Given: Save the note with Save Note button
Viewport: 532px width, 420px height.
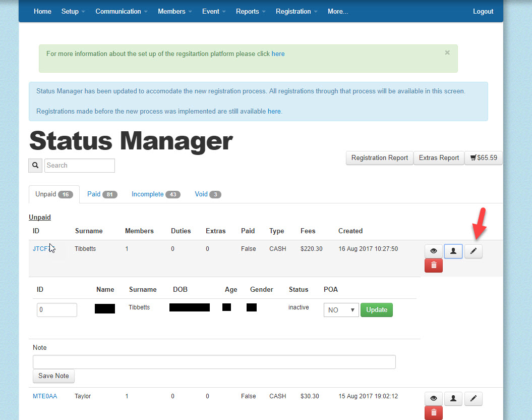Looking at the screenshot, I should [x=53, y=376].
